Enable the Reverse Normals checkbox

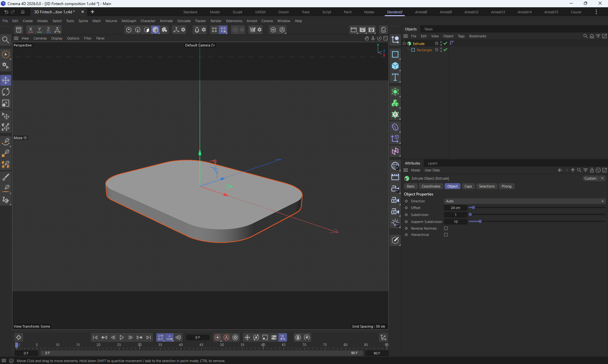[446, 228]
